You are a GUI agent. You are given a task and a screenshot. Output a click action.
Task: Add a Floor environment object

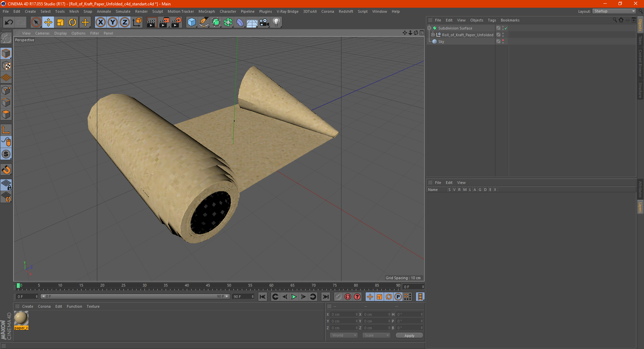click(252, 22)
